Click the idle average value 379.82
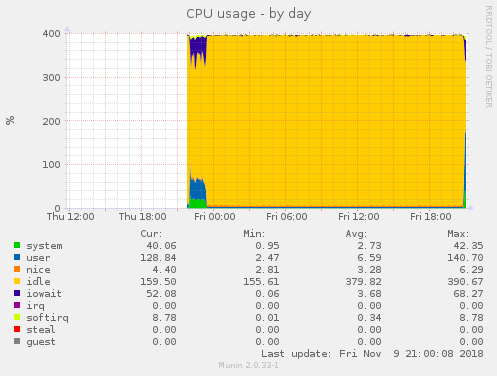 (x=363, y=282)
